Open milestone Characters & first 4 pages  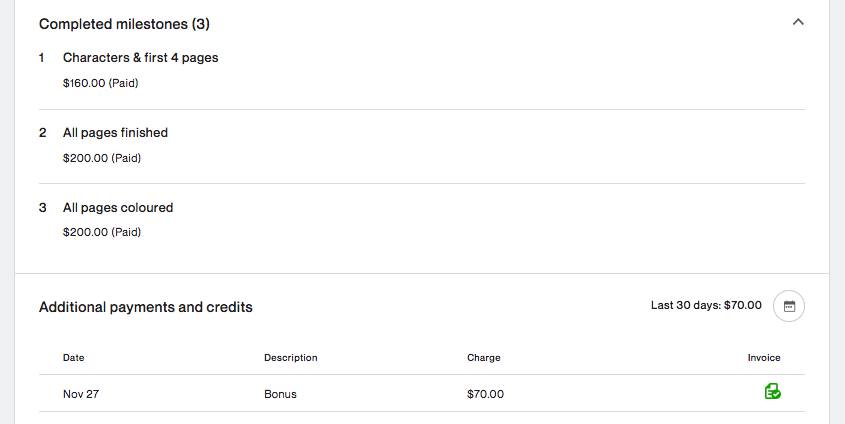(x=141, y=58)
